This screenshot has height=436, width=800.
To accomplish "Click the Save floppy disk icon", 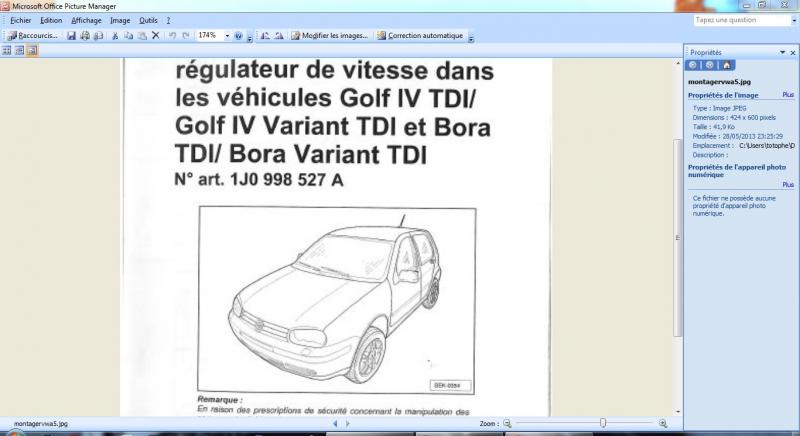I will click(x=71, y=36).
